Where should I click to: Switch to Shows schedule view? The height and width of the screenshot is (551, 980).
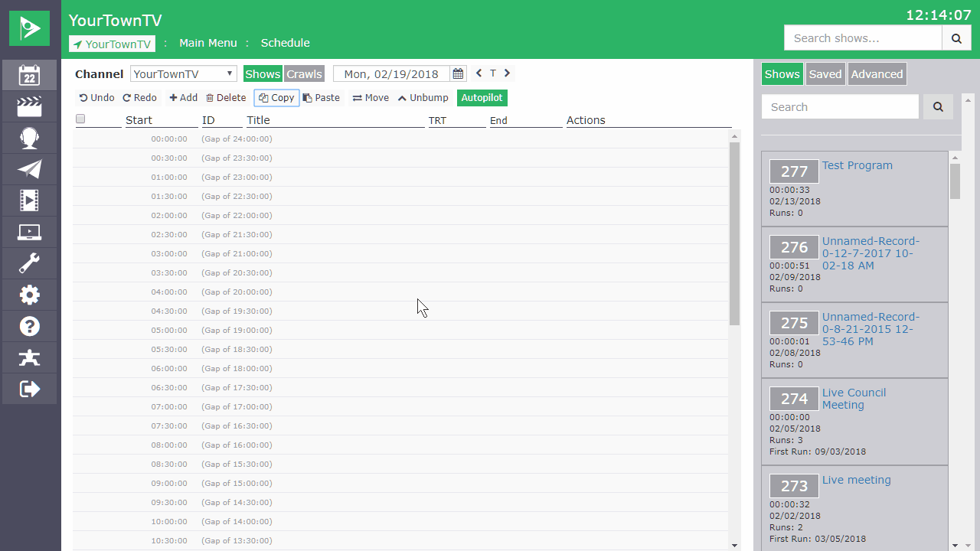(263, 74)
